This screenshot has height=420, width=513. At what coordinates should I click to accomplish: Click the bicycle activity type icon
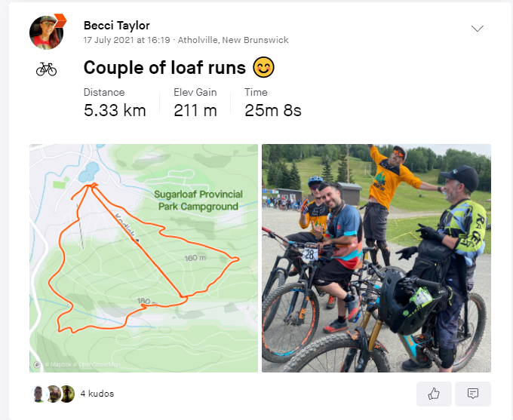(46, 69)
